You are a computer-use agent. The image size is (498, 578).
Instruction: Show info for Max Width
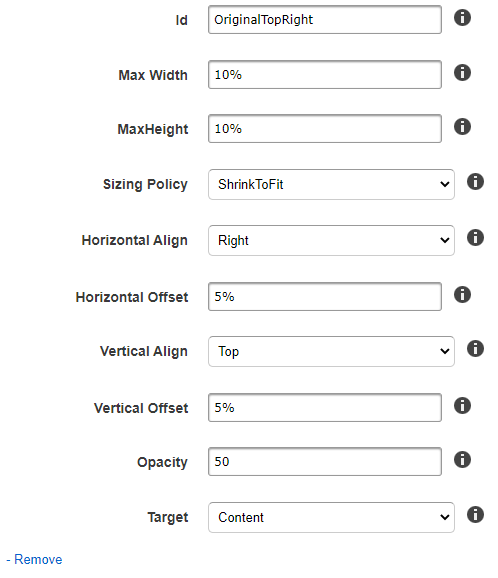[462, 73]
